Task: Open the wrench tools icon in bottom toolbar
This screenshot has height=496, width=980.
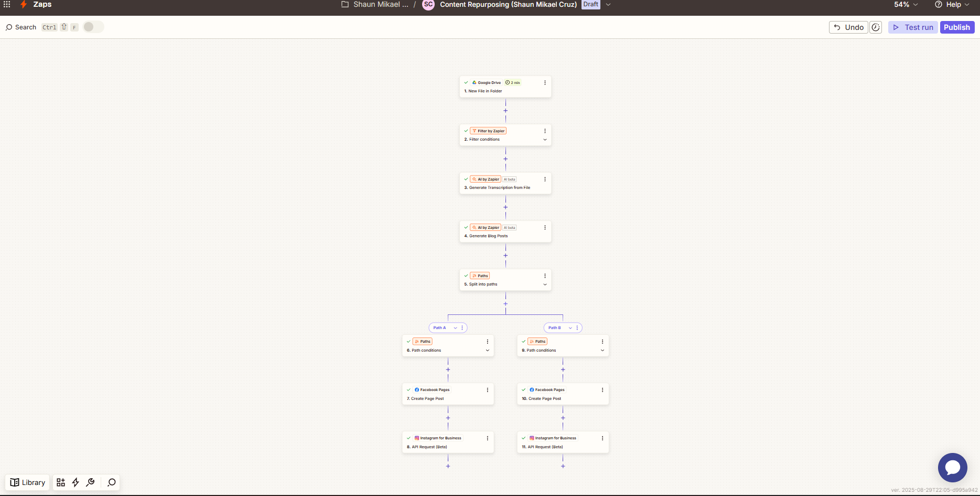Action: (90, 482)
